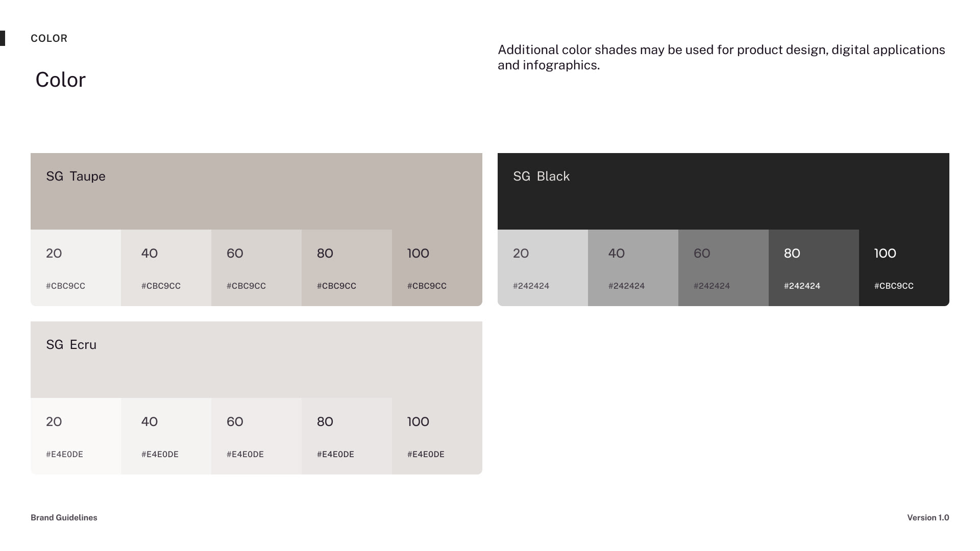Viewport: 980px width, 551px height.
Task: Select the SG Taupe 20 shade swatch
Action: pyautogui.click(x=76, y=268)
